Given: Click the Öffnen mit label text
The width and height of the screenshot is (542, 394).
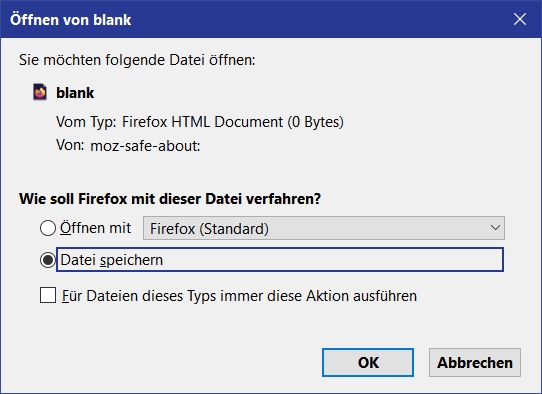Looking at the screenshot, I should click(95, 228).
